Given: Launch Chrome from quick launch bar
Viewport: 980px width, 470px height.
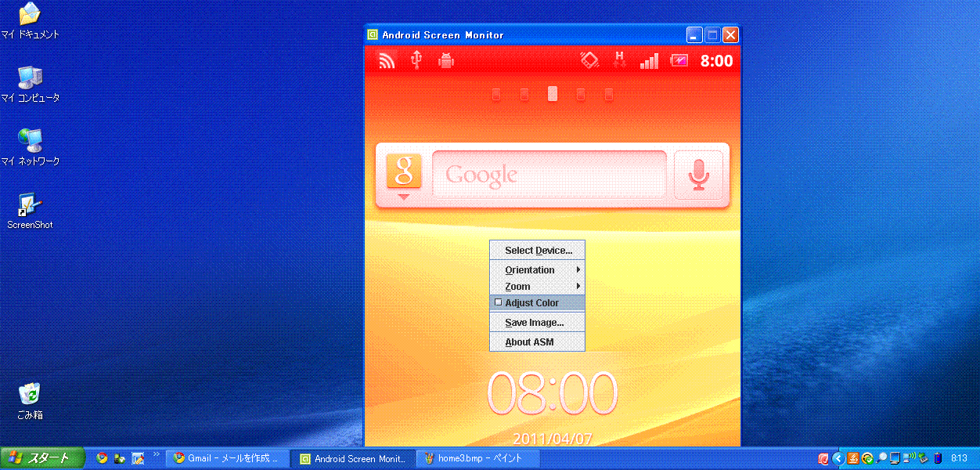Looking at the screenshot, I should pyautogui.click(x=102, y=458).
